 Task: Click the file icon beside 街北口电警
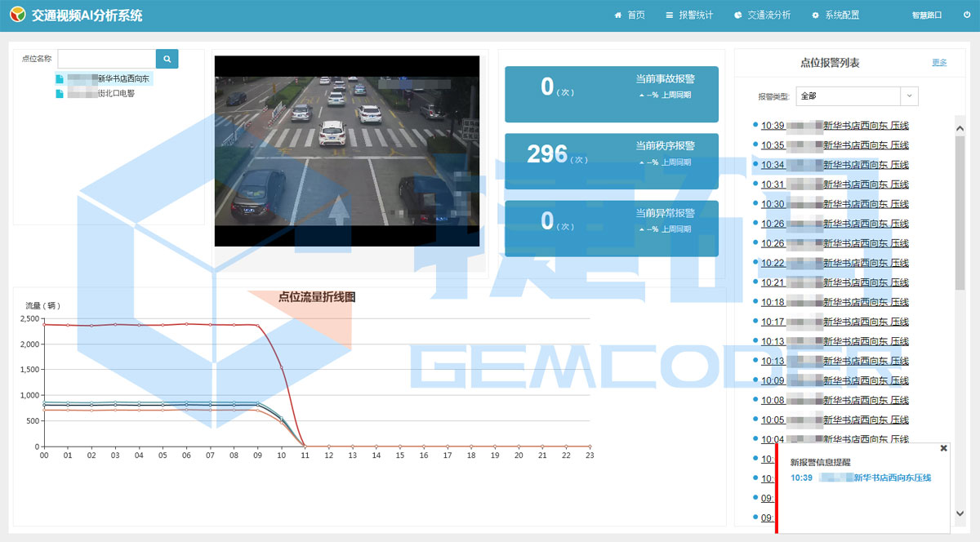click(60, 94)
